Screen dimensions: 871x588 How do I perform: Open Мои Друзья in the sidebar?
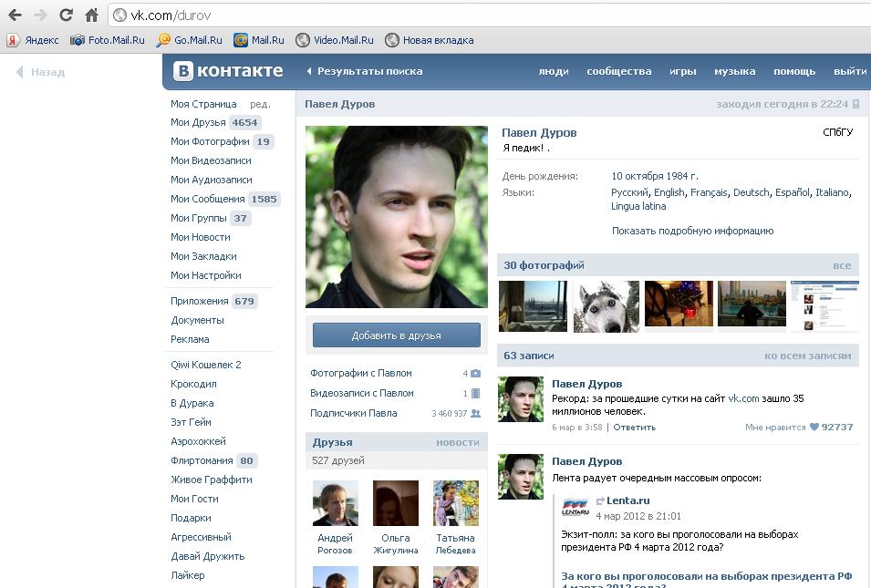(x=198, y=122)
